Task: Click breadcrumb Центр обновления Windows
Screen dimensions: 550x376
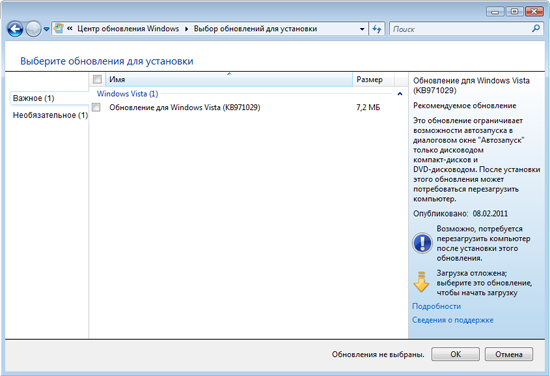Action: tap(128, 29)
